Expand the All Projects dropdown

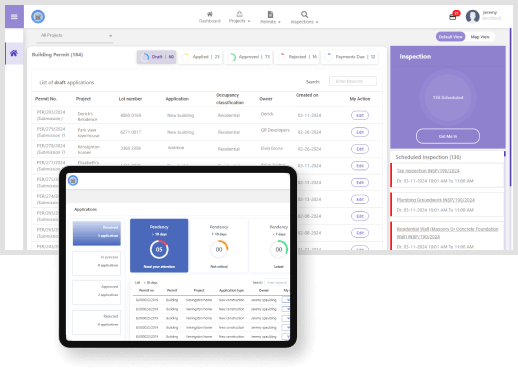[75, 36]
